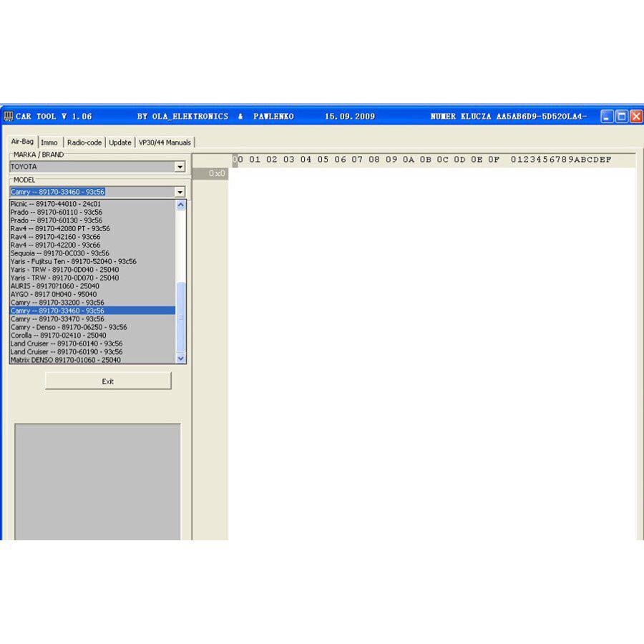This screenshot has width=644, height=644.
Task: Select Rav4 -- 89170-42200 - 93c66
Action: pyautogui.click(x=92, y=245)
